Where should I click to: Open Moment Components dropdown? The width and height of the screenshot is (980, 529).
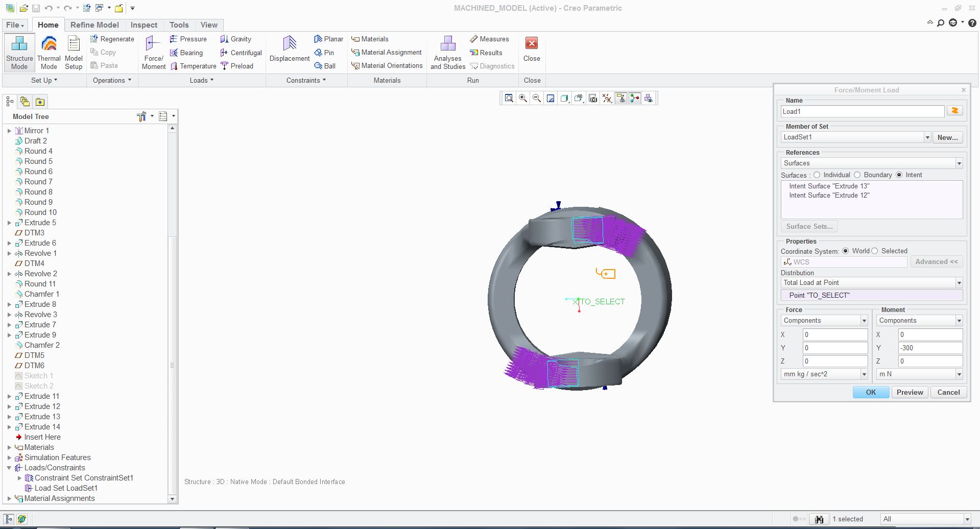(959, 321)
